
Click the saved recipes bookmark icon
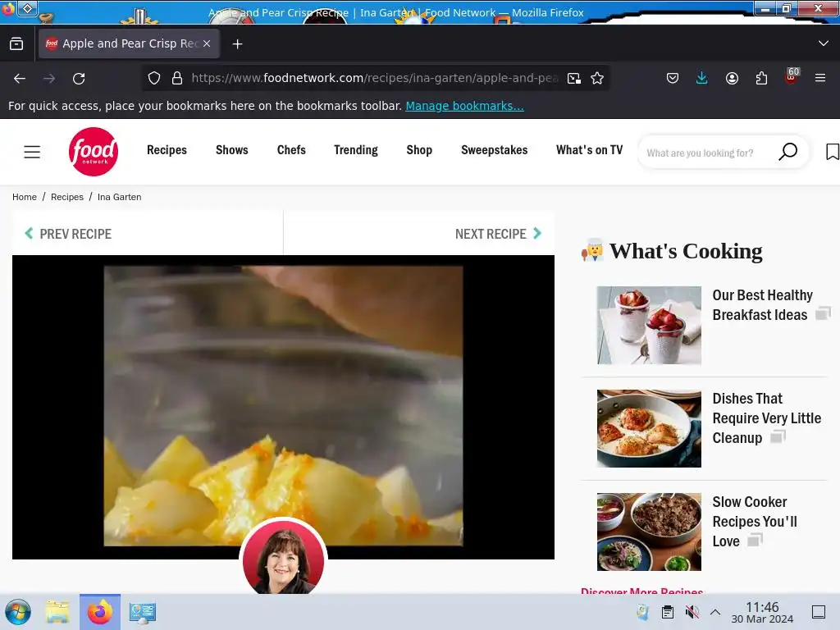click(833, 152)
